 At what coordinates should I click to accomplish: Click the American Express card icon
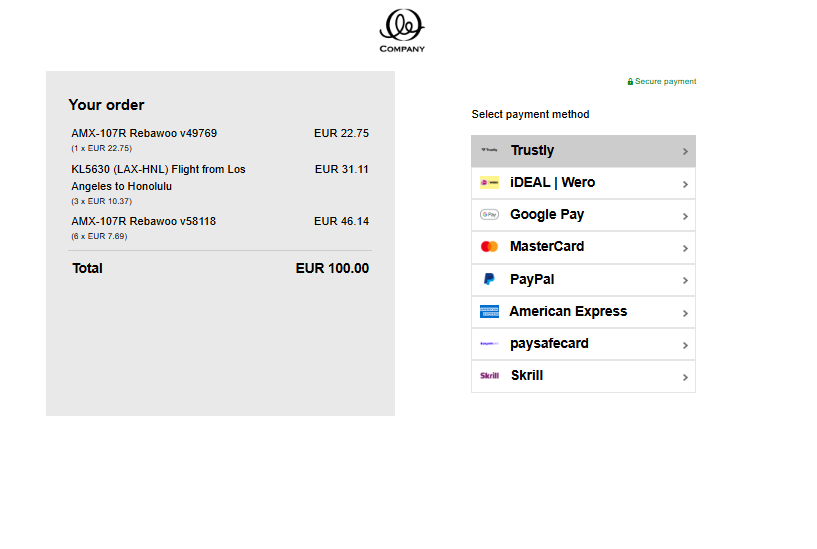(x=489, y=311)
